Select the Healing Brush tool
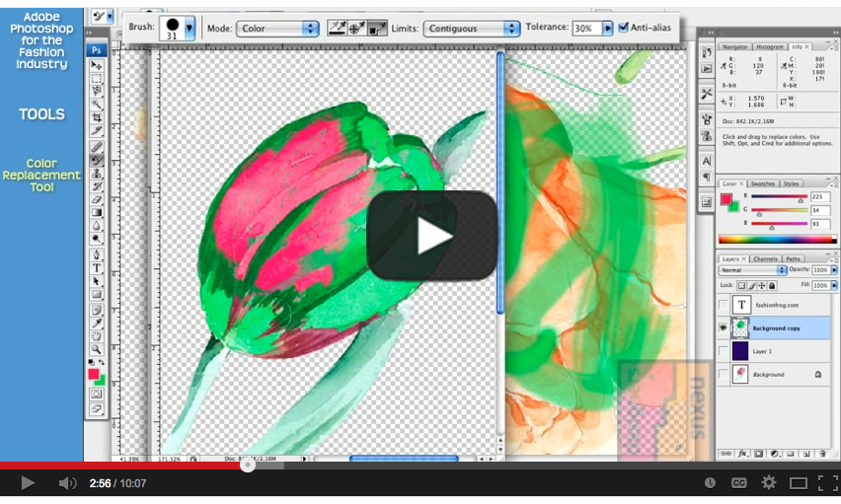The image size is (841, 504). click(97, 147)
